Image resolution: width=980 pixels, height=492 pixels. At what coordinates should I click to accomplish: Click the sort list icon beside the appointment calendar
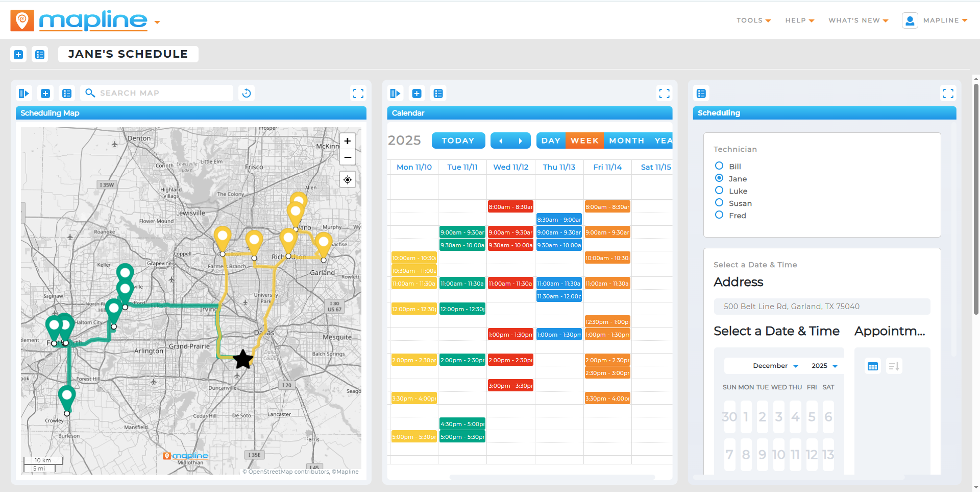click(x=893, y=366)
